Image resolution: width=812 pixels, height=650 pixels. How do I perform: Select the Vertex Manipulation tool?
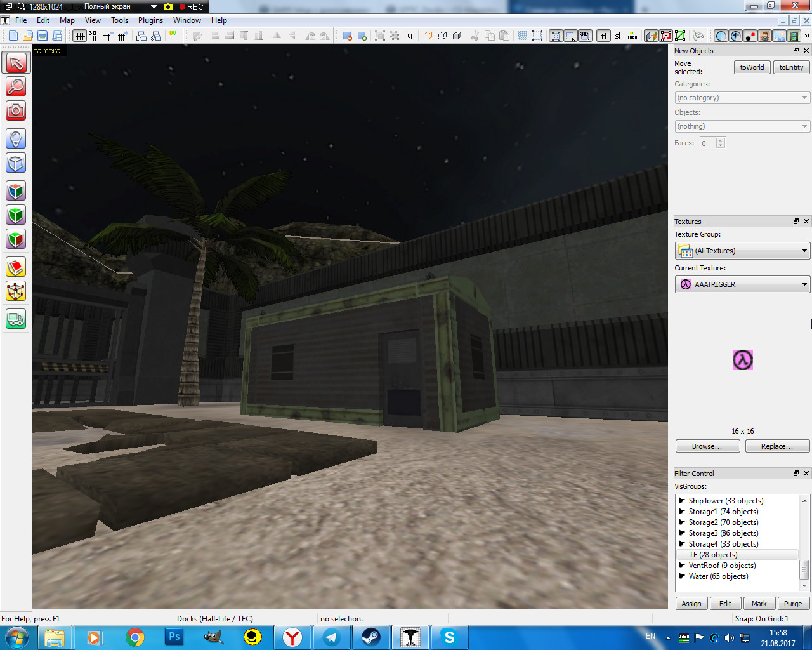pos(16,291)
